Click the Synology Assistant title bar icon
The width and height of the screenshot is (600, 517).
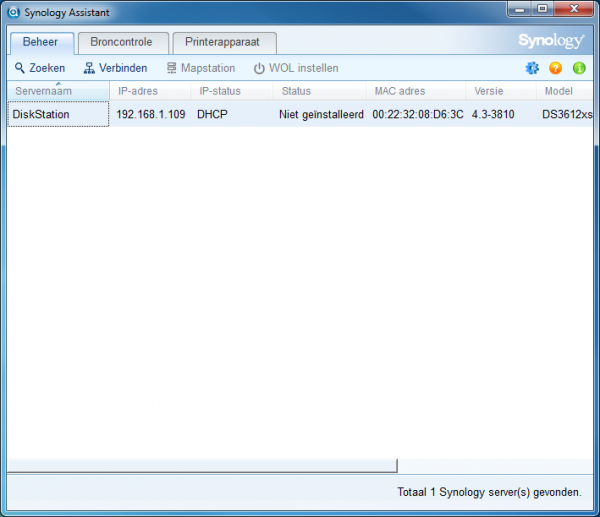[x=14, y=12]
